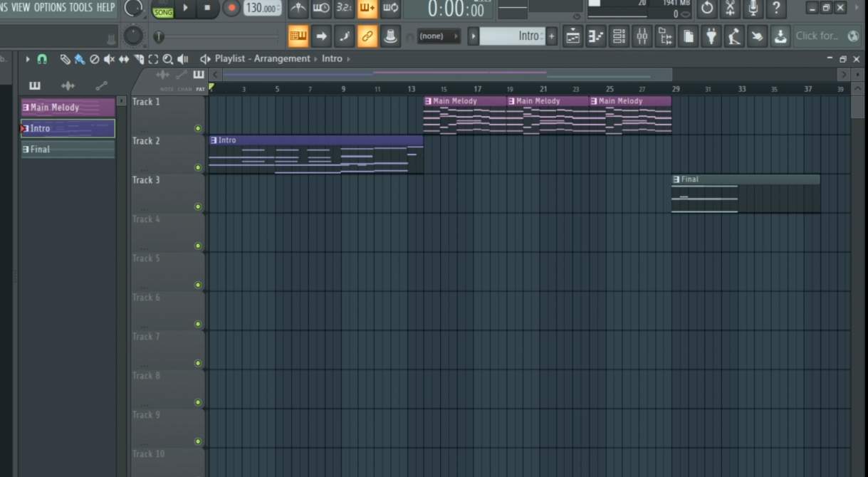The height and width of the screenshot is (477, 868).
Task: Mute Track 1 using its green light
Action: point(198,129)
